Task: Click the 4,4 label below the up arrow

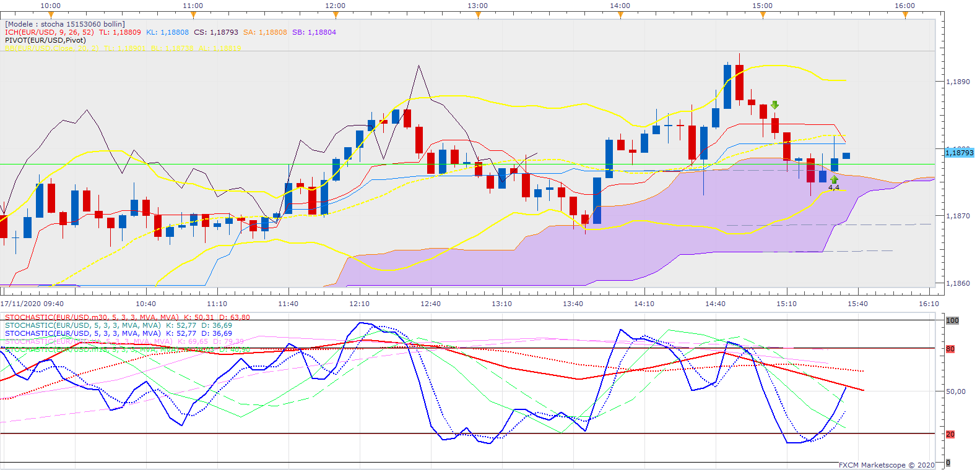Action: pyautogui.click(x=834, y=187)
